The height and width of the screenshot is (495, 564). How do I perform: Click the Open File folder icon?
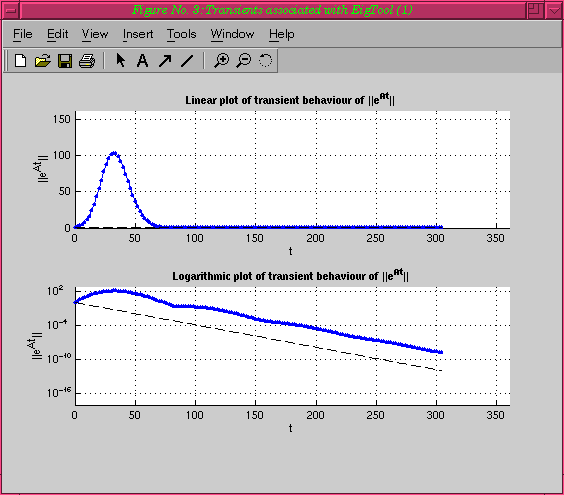pyautogui.click(x=42, y=60)
